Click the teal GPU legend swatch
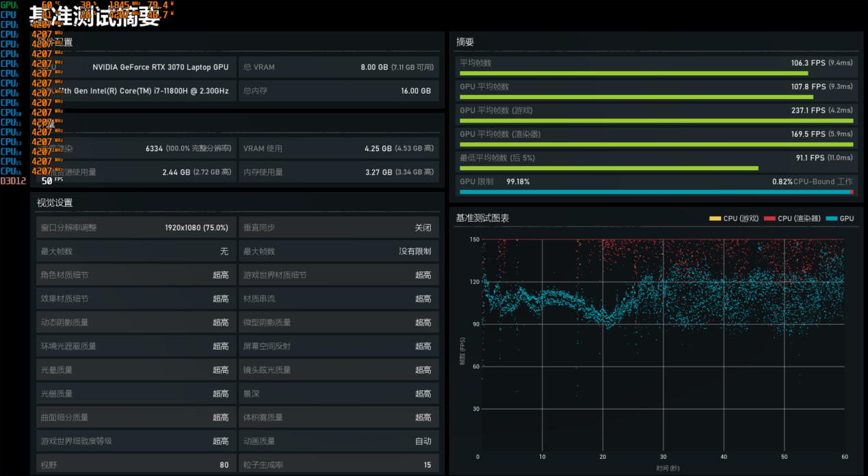The image size is (868, 476). pyautogui.click(x=832, y=219)
